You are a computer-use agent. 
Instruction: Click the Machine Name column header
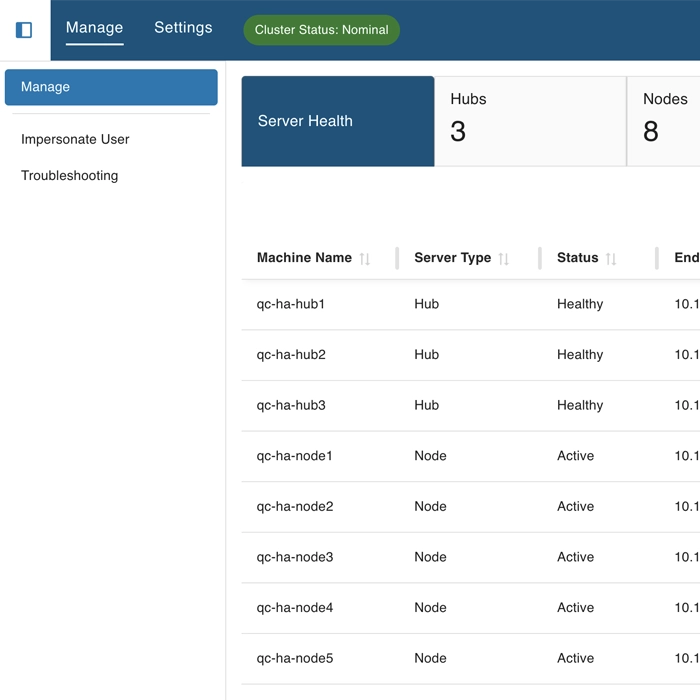pos(304,258)
